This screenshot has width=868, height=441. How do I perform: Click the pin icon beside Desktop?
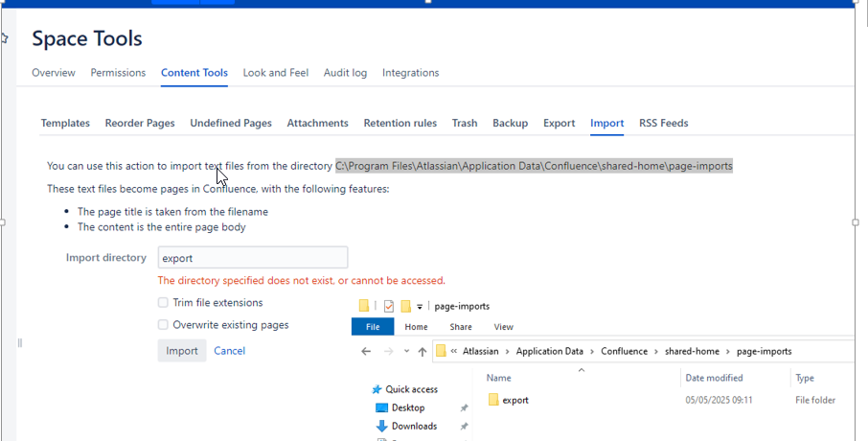(x=464, y=407)
